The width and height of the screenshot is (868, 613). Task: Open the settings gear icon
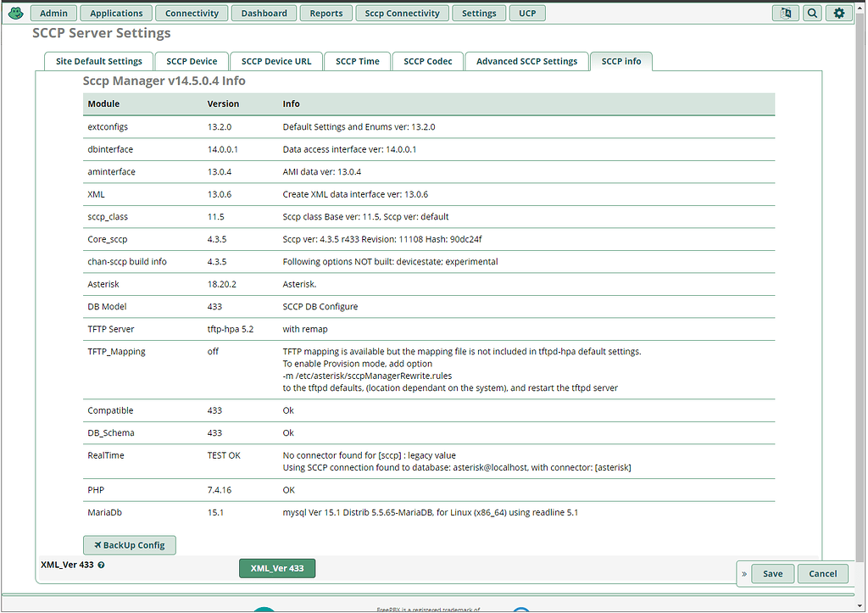click(x=838, y=13)
